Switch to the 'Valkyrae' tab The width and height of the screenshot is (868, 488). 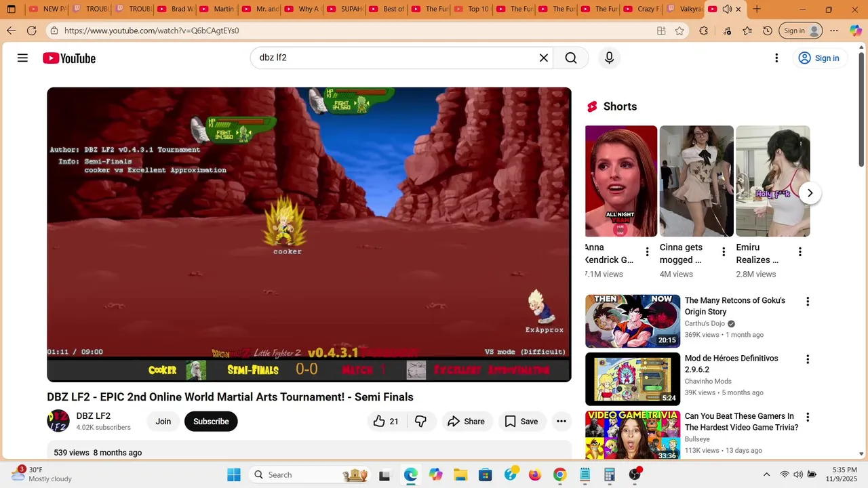tap(684, 9)
